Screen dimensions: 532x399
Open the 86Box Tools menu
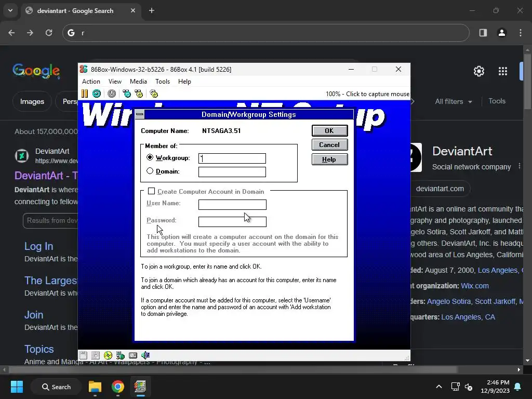tap(163, 82)
